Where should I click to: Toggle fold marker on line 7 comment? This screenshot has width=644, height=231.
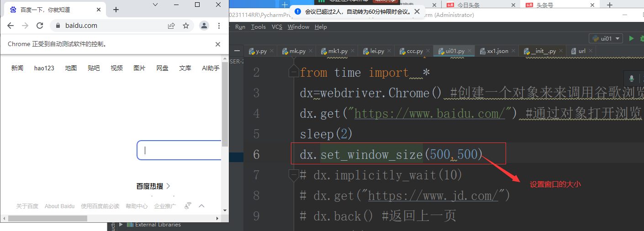point(294,175)
